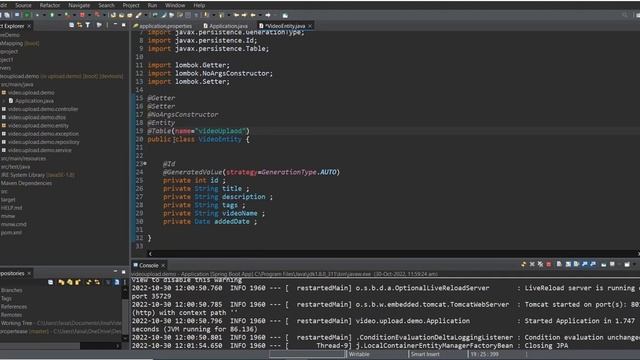Maximize the Package Explorer view

(123, 24)
